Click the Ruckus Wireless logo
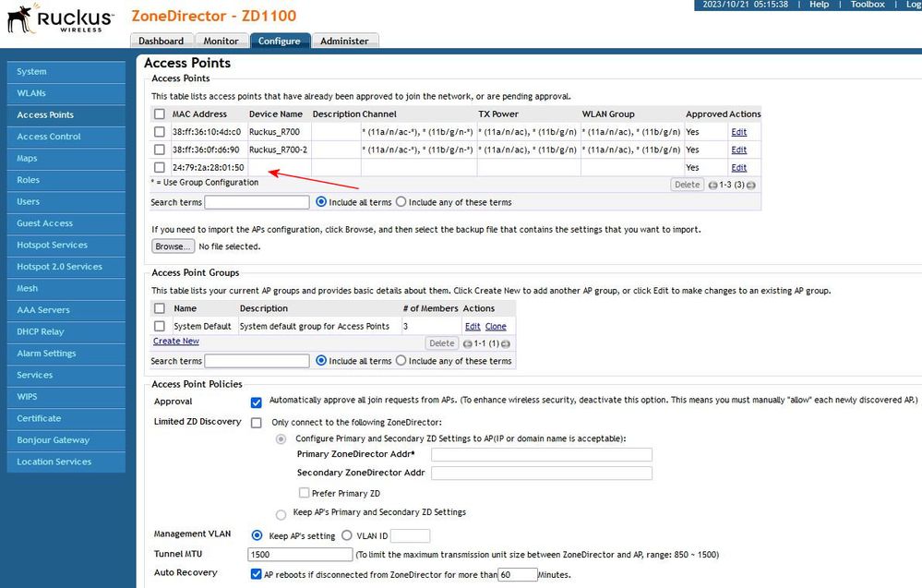This screenshot has width=922, height=588. tap(60, 20)
